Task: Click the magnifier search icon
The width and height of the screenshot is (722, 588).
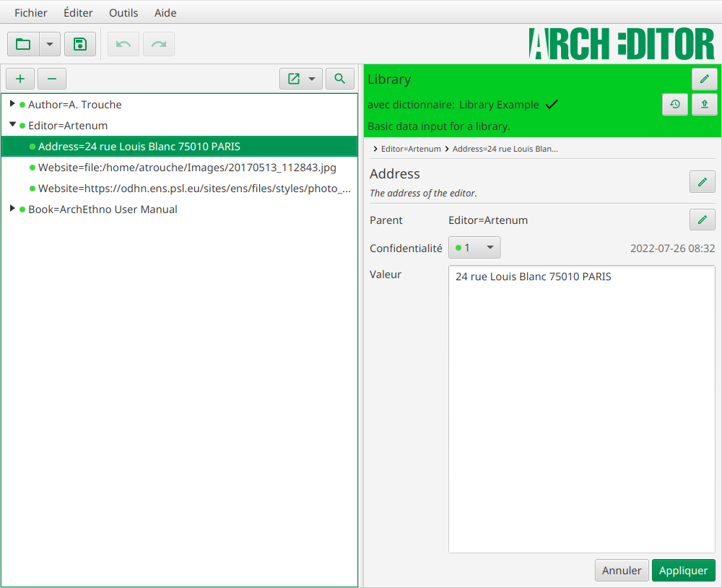Action: click(x=340, y=79)
